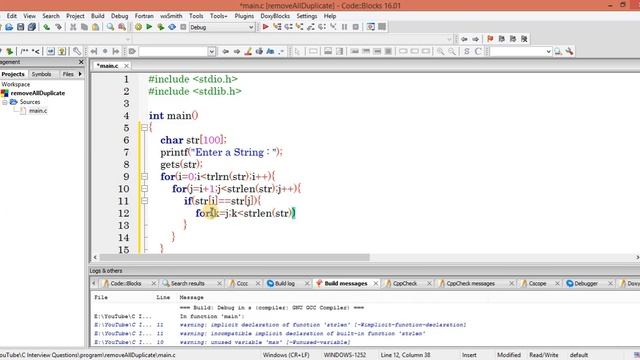Click the Go to next bookmark icon
This screenshot has width=640, height=360.
pyautogui.click(x=513, y=39)
